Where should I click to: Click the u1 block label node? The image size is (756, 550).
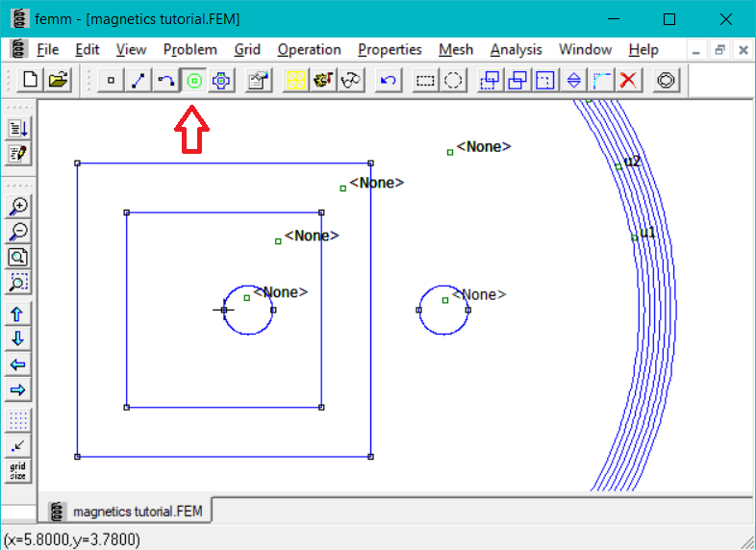(x=634, y=237)
